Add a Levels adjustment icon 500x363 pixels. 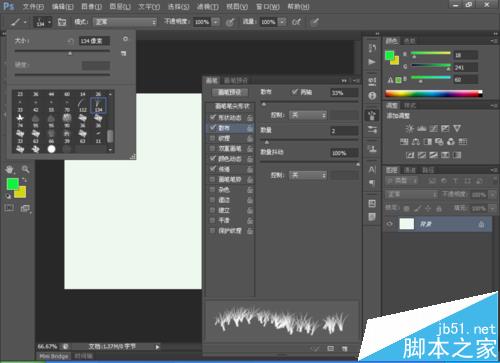pos(422,128)
